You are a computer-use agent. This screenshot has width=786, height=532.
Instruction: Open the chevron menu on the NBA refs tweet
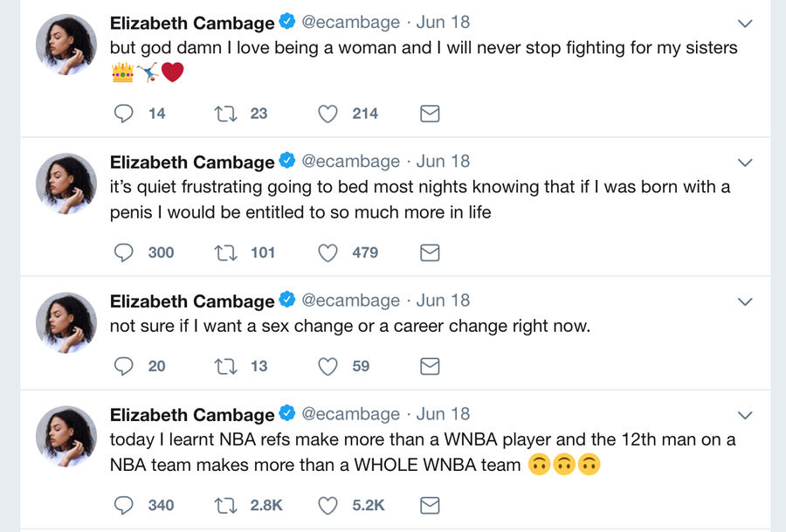[x=746, y=415]
